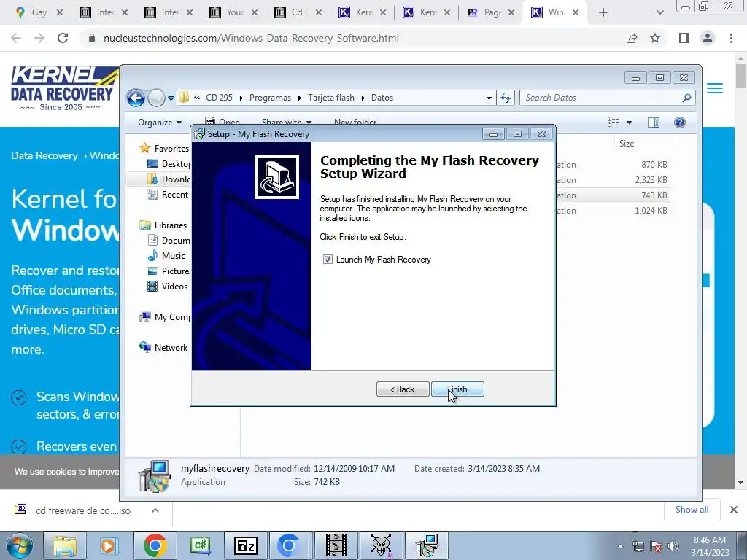Show hidden system tray icons arrow
This screenshot has width=747, height=560.
(620, 546)
